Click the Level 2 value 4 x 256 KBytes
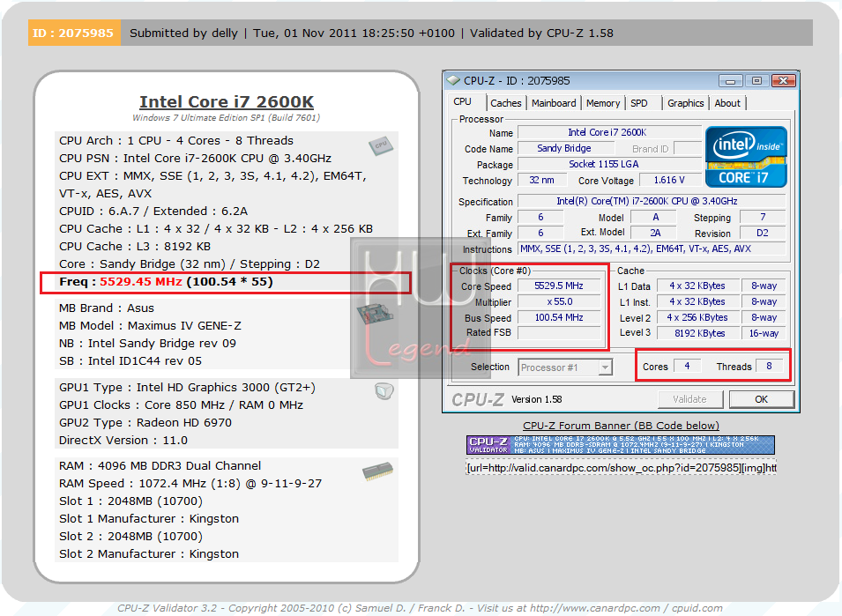 pos(697,317)
